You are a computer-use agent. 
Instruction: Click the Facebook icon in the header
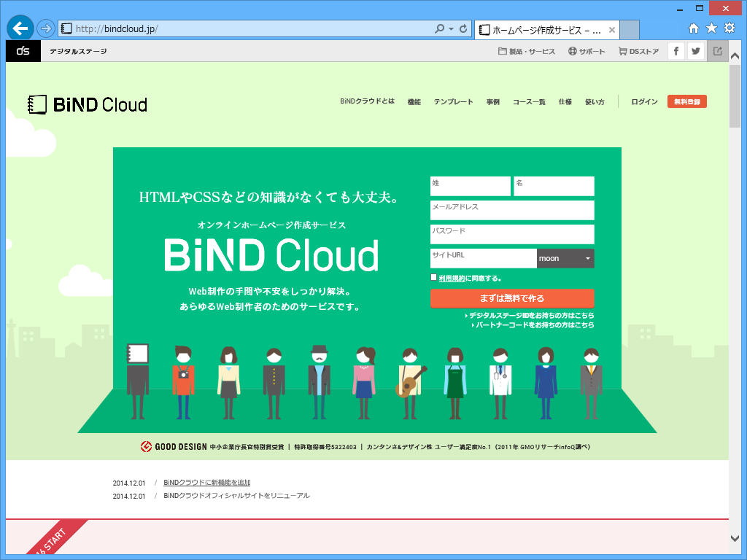[x=676, y=51]
